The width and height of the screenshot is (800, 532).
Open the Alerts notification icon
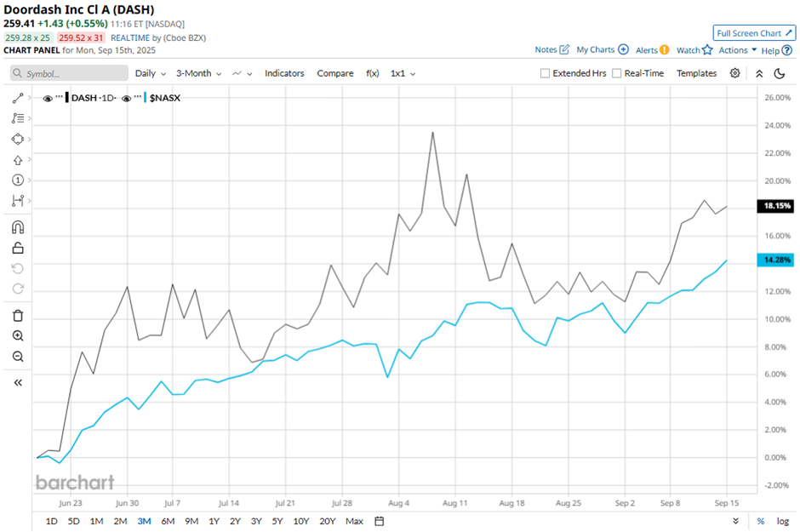[x=665, y=49]
